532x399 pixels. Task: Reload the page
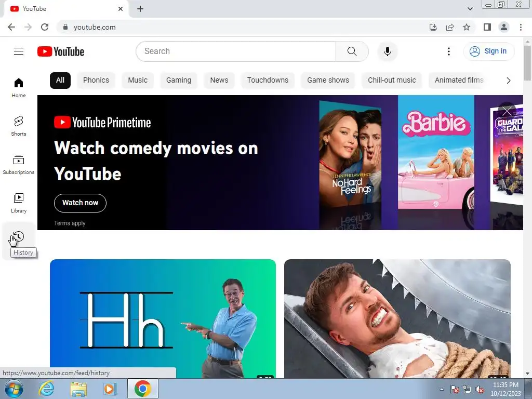pos(45,27)
